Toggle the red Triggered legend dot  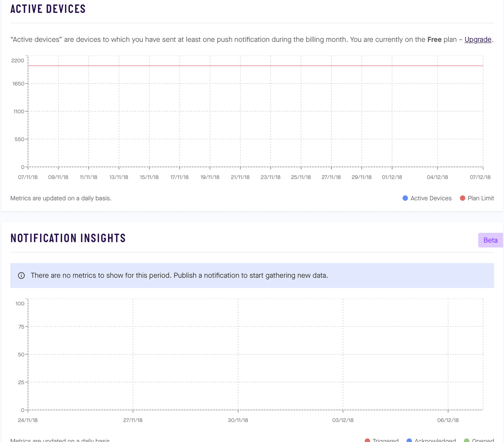[x=367, y=440]
